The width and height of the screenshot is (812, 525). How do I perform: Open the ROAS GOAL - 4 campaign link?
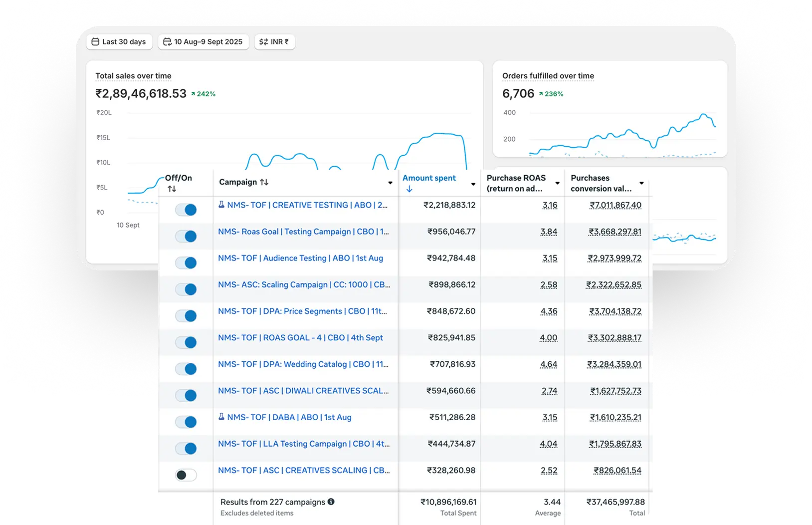[300, 337]
